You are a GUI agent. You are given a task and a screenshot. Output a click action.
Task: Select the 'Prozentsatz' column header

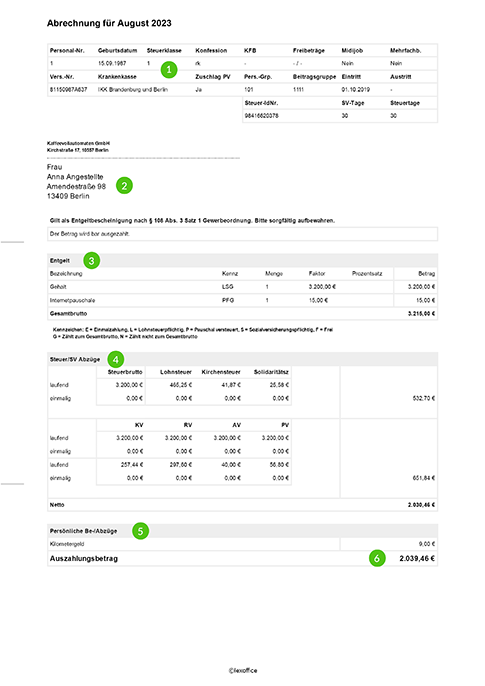366,274
